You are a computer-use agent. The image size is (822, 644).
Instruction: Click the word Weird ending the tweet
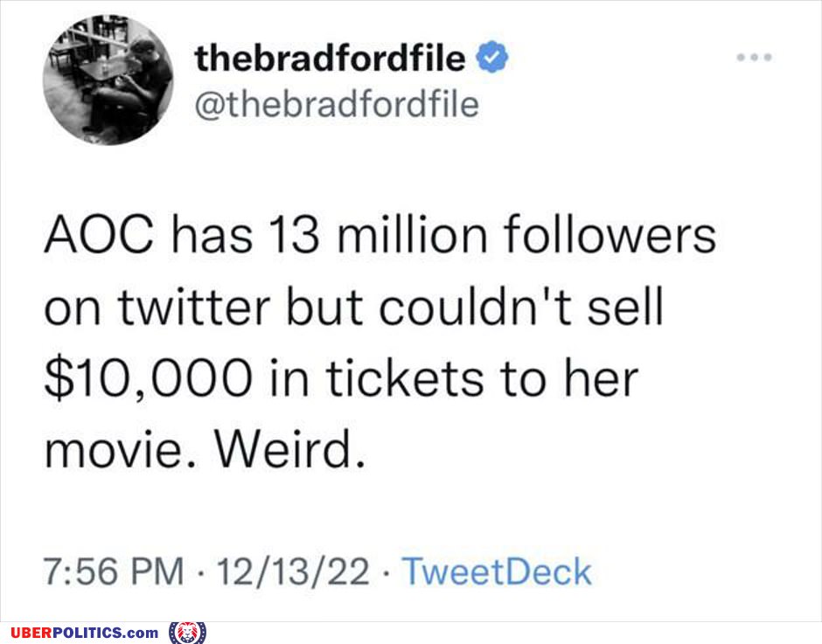289,450
